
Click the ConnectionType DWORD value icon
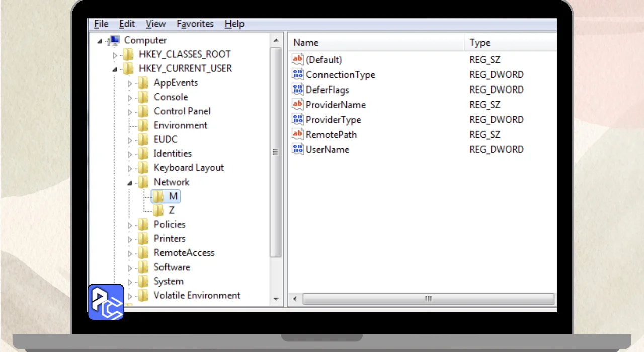(x=298, y=74)
